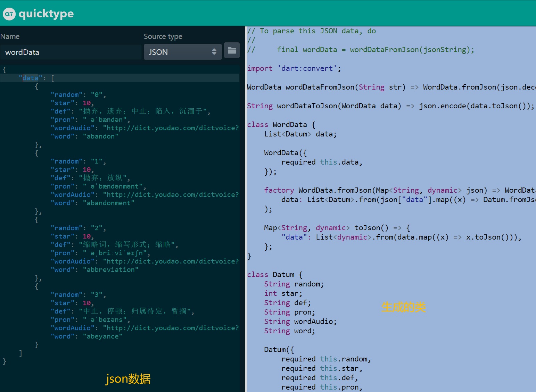Click the "random": "3" line
The height and width of the screenshot is (392, 536).
pyautogui.click(x=79, y=294)
